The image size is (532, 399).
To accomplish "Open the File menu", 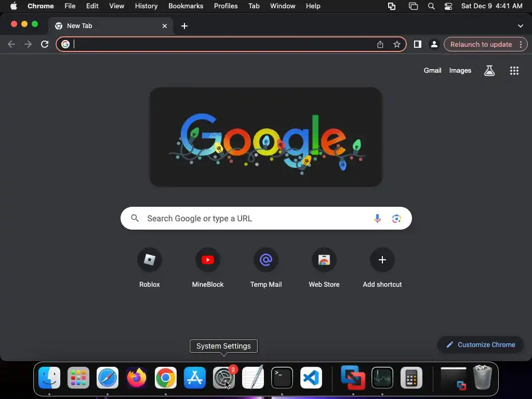I will (70, 6).
